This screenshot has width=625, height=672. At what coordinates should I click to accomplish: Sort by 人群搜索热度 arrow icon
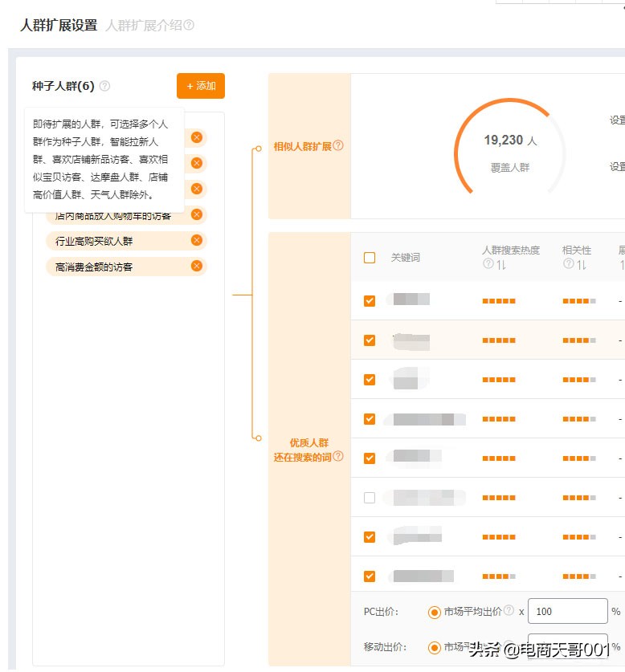point(501,265)
